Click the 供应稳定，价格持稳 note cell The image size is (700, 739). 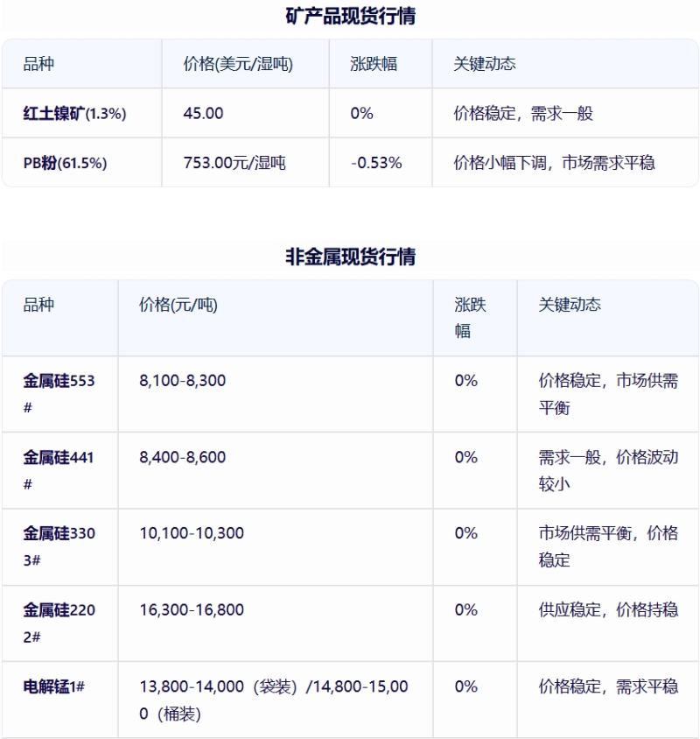click(609, 610)
